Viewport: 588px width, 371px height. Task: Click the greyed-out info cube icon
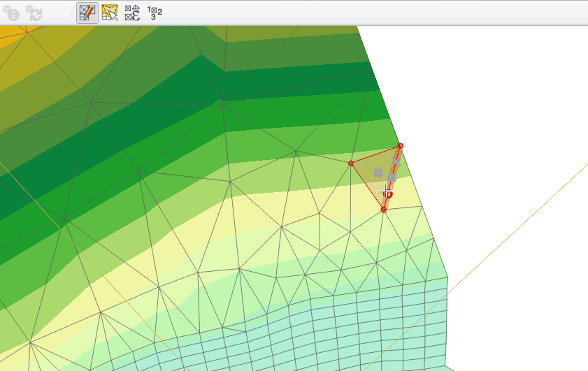point(11,12)
